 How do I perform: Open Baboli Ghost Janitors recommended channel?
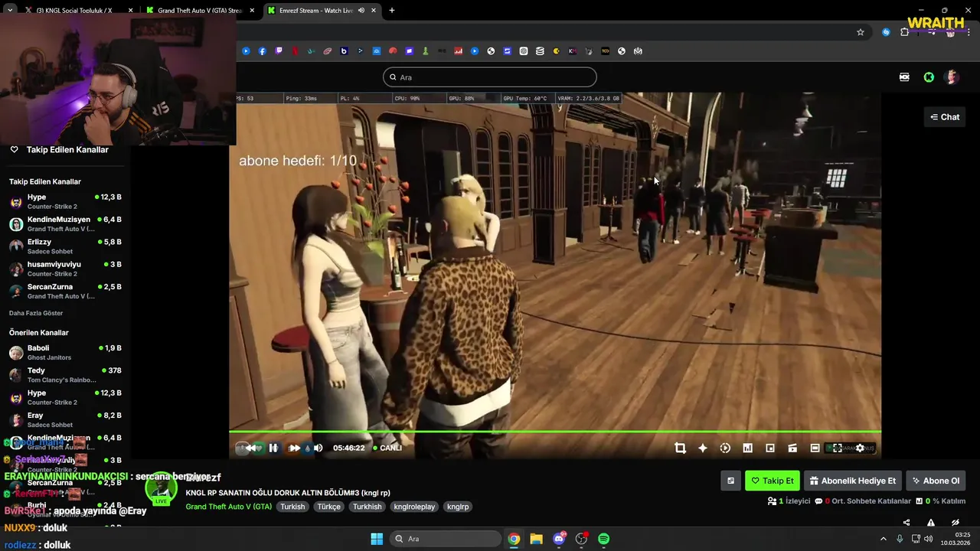(x=65, y=353)
